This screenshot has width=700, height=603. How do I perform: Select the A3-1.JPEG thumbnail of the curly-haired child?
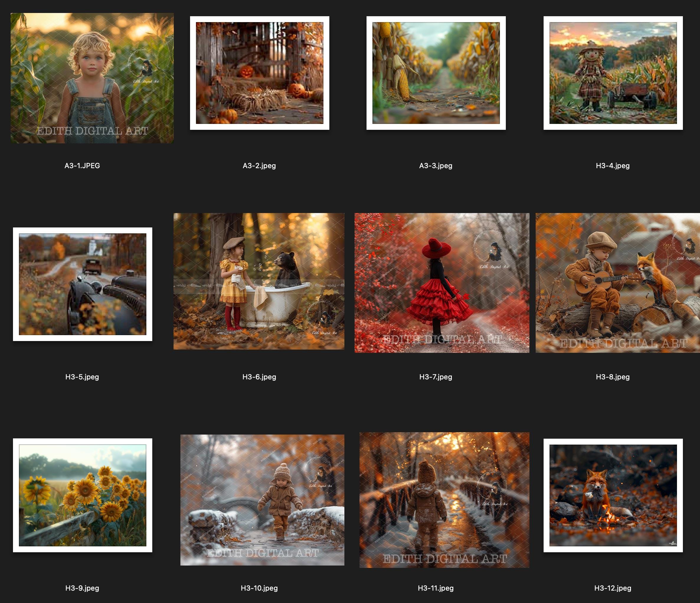92,78
